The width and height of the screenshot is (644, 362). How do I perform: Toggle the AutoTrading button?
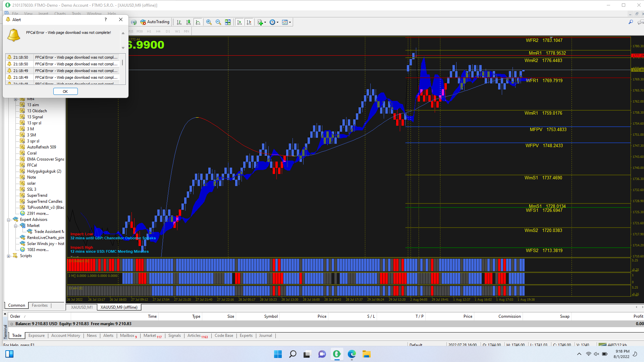[x=155, y=22]
